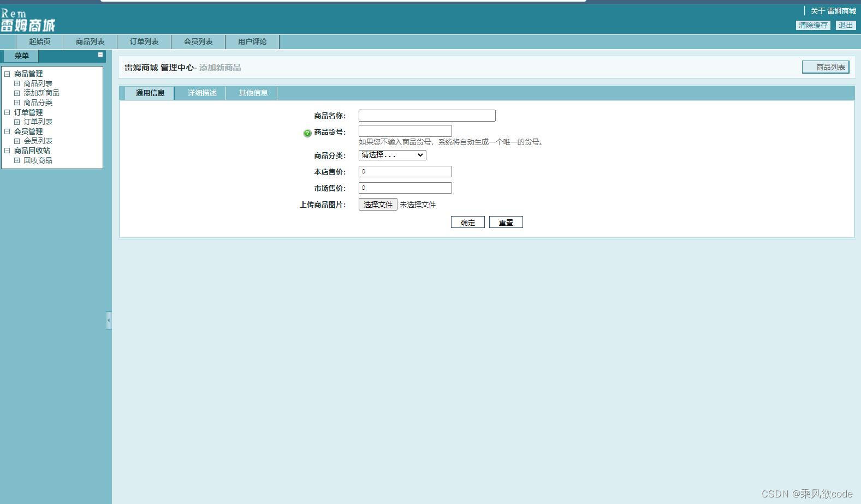Click the 确定 submit button
Viewport: 861px width, 504px height.
point(468,223)
